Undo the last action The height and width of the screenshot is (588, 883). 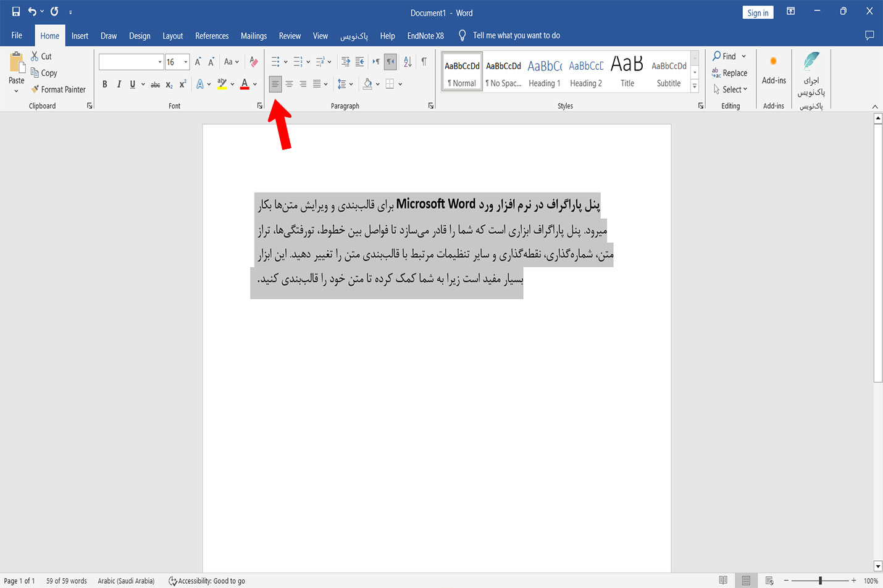(32, 12)
